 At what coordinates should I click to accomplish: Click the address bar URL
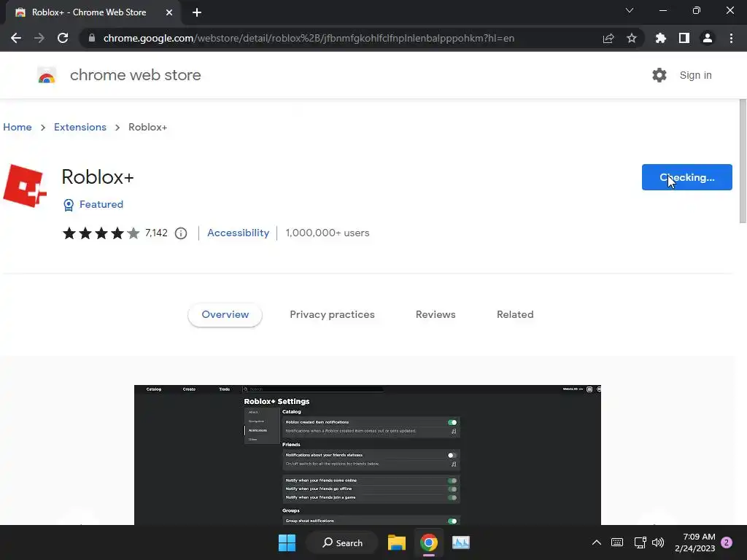(309, 38)
